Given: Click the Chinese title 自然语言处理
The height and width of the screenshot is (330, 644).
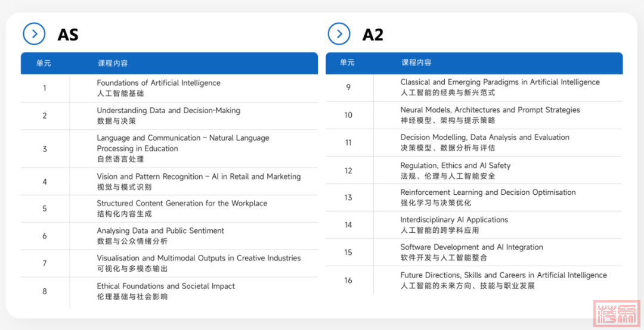Looking at the screenshot, I should [120, 159].
